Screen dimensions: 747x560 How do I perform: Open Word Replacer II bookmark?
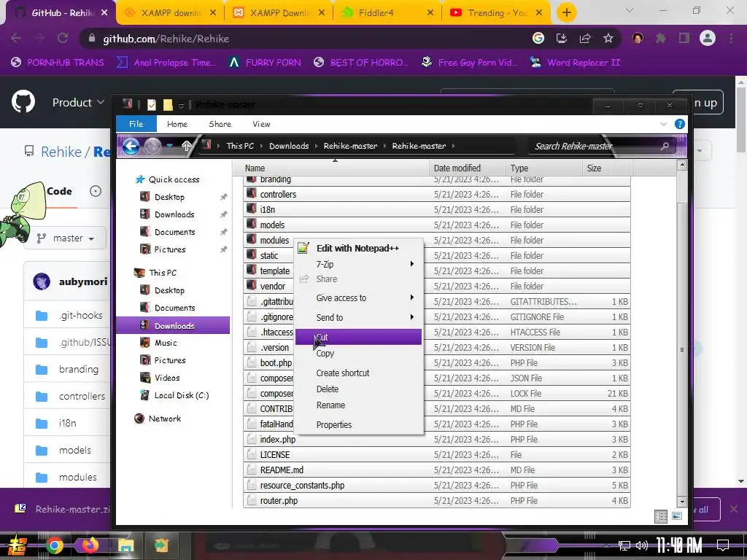coord(576,63)
